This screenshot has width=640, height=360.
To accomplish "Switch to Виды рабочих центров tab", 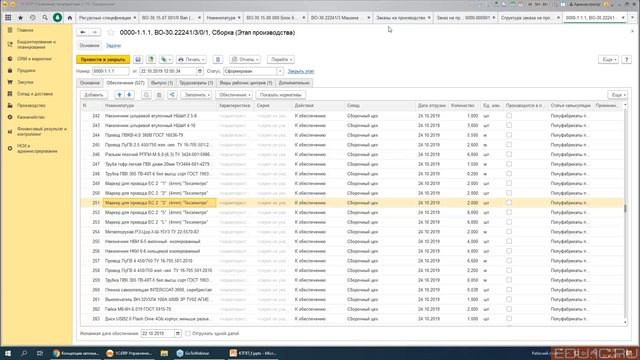I will tap(246, 83).
